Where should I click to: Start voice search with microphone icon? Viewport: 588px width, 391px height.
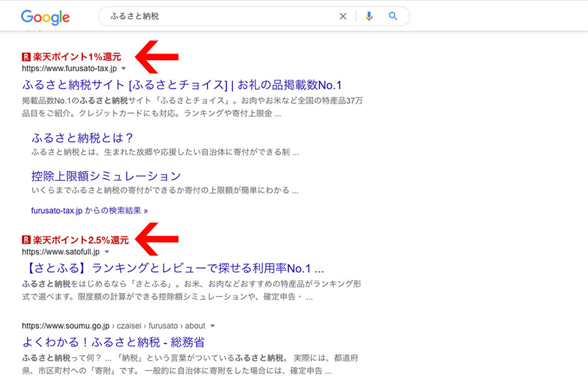369,16
